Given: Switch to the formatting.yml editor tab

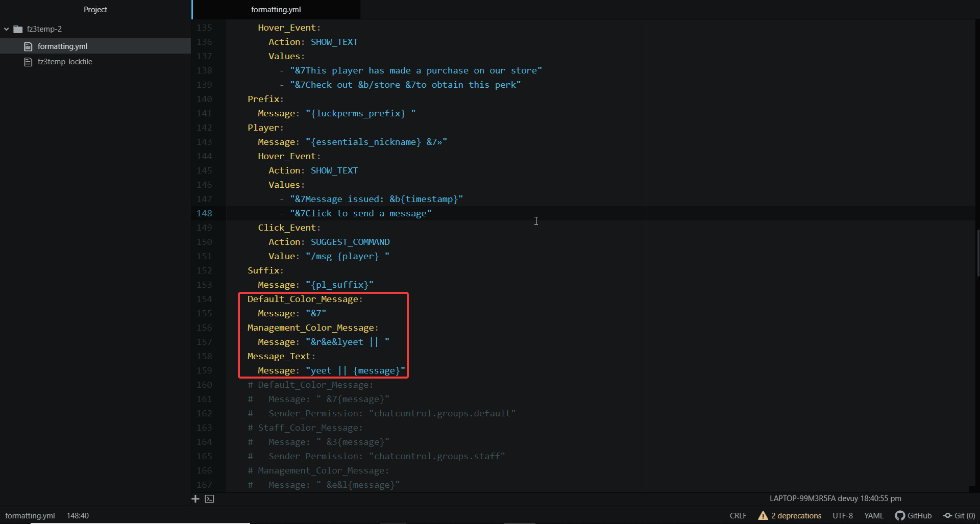Looking at the screenshot, I should [276, 9].
